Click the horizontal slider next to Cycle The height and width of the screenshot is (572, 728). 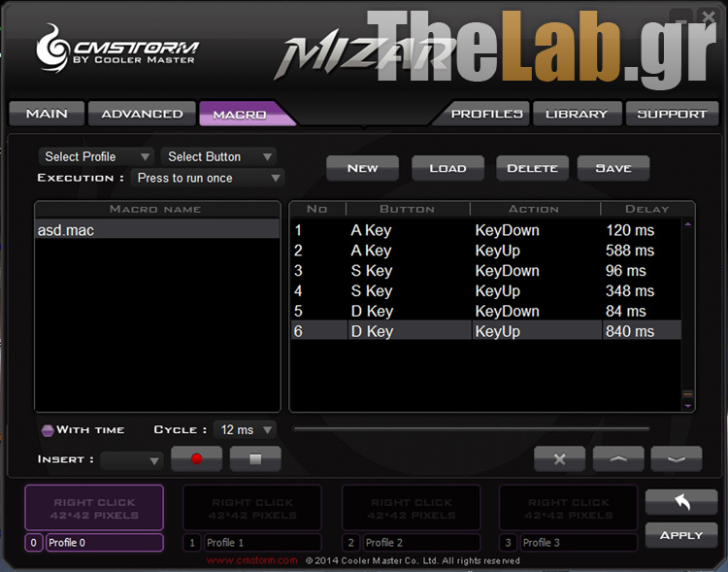click(471, 428)
